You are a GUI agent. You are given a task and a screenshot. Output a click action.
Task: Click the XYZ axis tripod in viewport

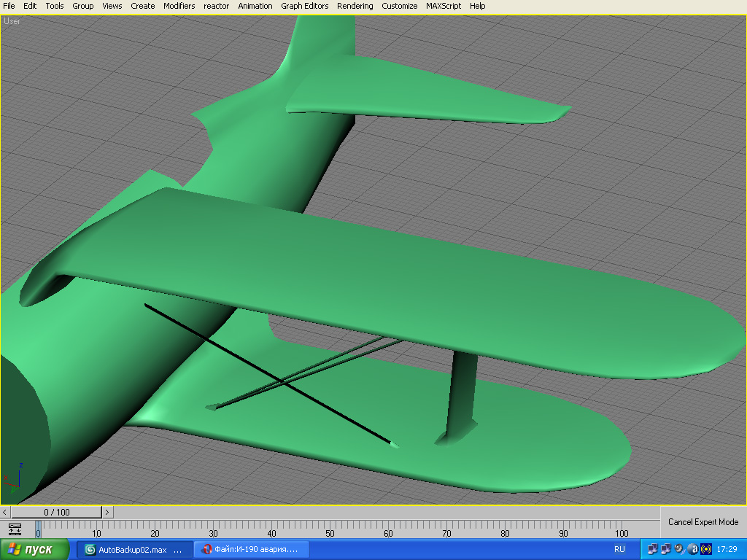(x=13, y=478)
